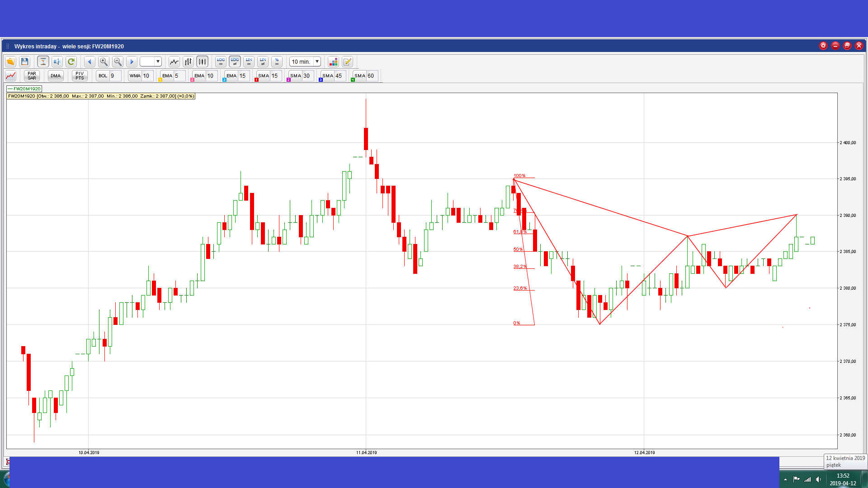
Task: Enable the PIV PTS indicator
Action: click(x=80, y=75)
